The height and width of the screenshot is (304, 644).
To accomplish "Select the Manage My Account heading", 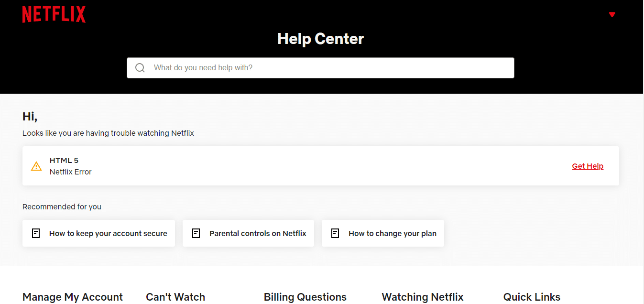I will pos(73,297).
